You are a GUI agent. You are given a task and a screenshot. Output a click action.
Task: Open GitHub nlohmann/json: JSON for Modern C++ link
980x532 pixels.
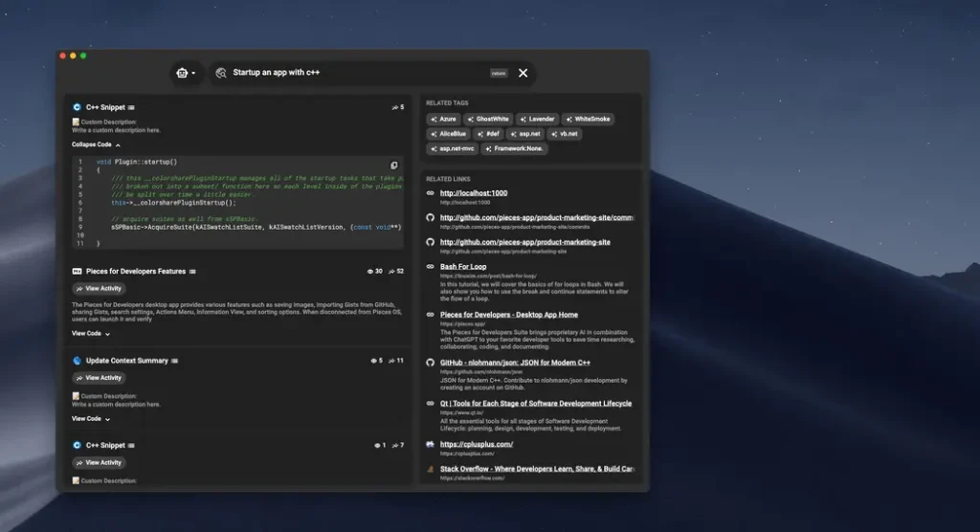pos(515,363)
